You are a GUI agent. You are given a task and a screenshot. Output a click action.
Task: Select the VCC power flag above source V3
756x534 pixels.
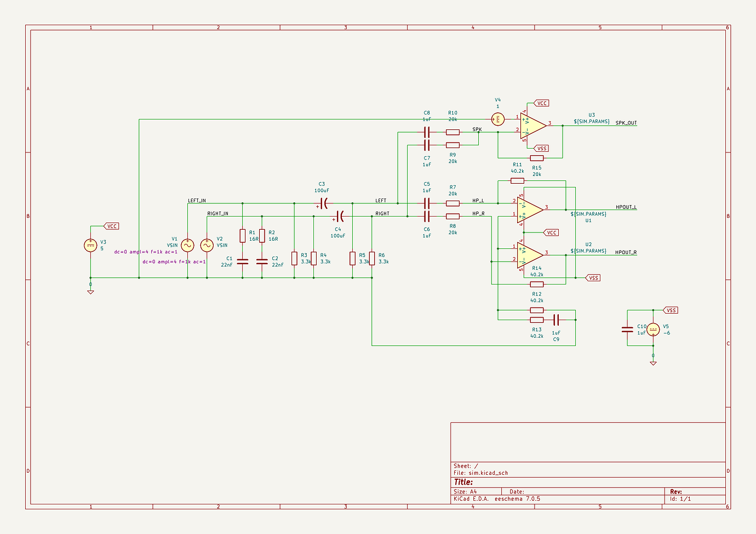[x=112, y=225]
